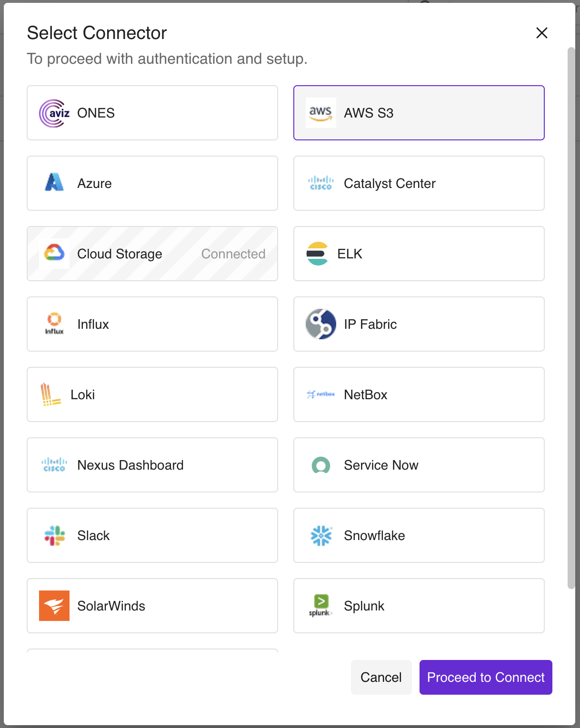Click the Loki logo icon
The height and width of the screenshot is (728, 580).
click(x=50, y=394)
